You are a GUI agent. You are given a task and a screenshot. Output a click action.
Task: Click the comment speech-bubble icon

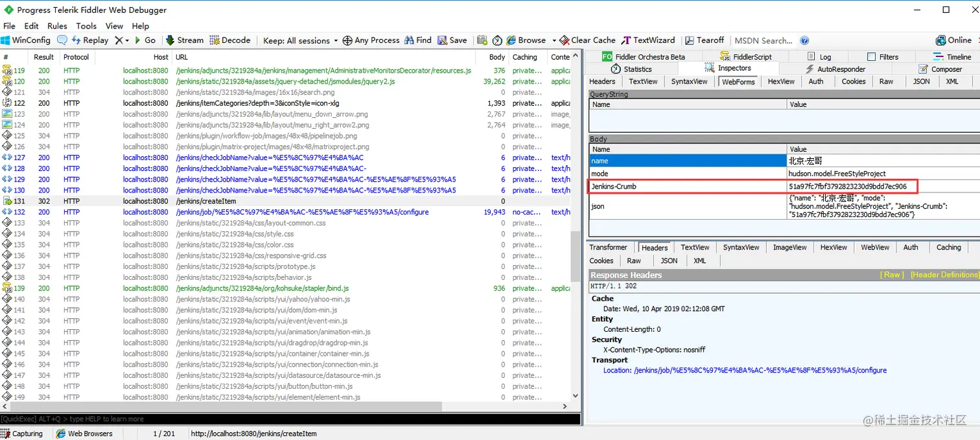tap(62, 40)
